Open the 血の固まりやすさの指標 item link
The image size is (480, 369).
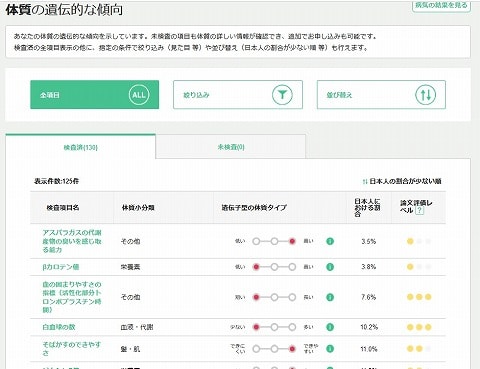coord(72,297)
